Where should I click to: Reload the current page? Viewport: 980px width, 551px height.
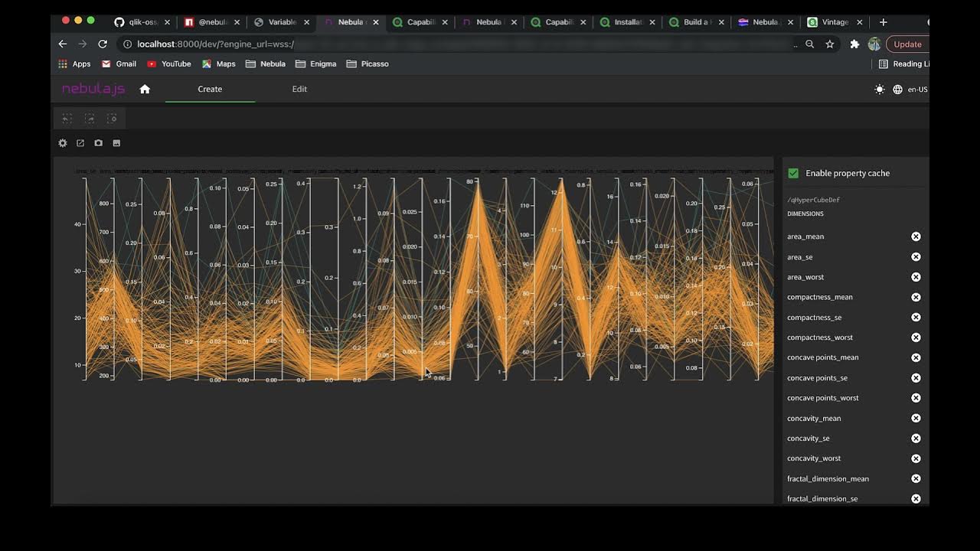(x=103, y=44)
